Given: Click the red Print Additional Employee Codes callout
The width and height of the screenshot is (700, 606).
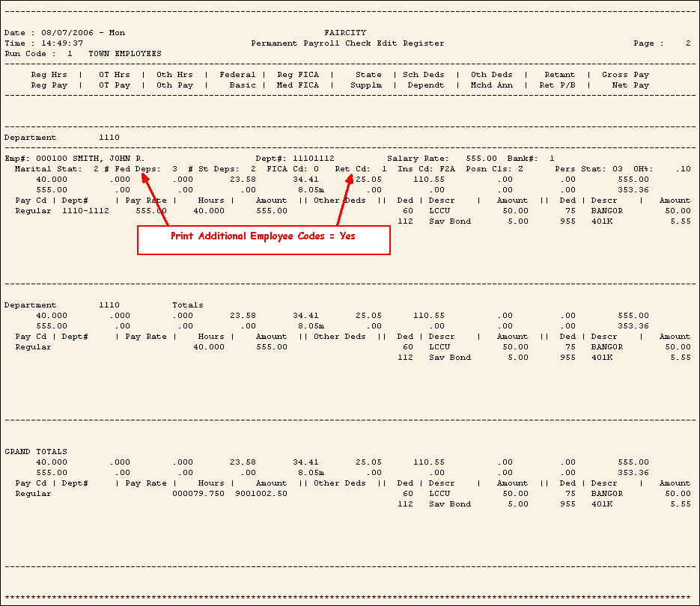Looking at the screenshot, I should [263, 236].
